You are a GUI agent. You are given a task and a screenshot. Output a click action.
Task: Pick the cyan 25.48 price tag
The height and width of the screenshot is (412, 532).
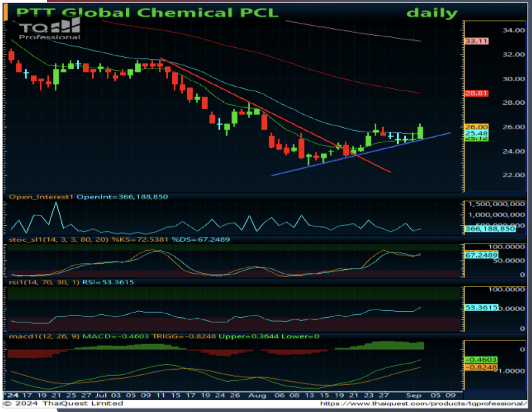pos(477,133)
